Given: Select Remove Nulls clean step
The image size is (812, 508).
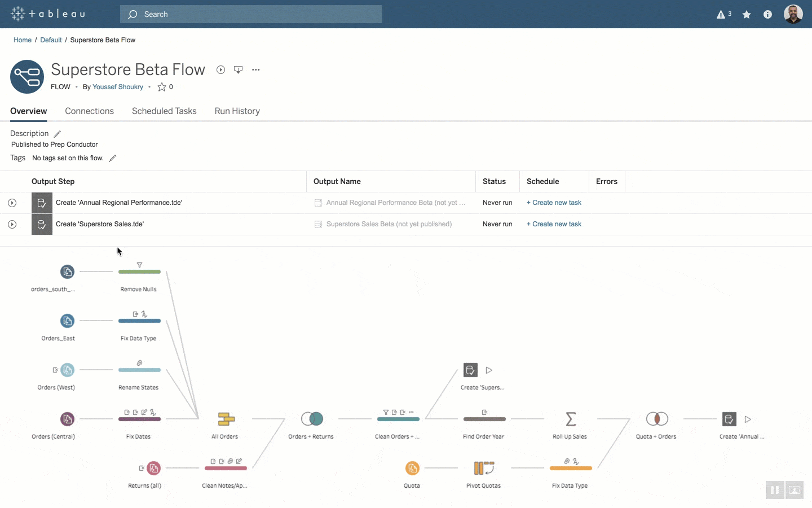Looking at the screenshot, I should point(139,271).
